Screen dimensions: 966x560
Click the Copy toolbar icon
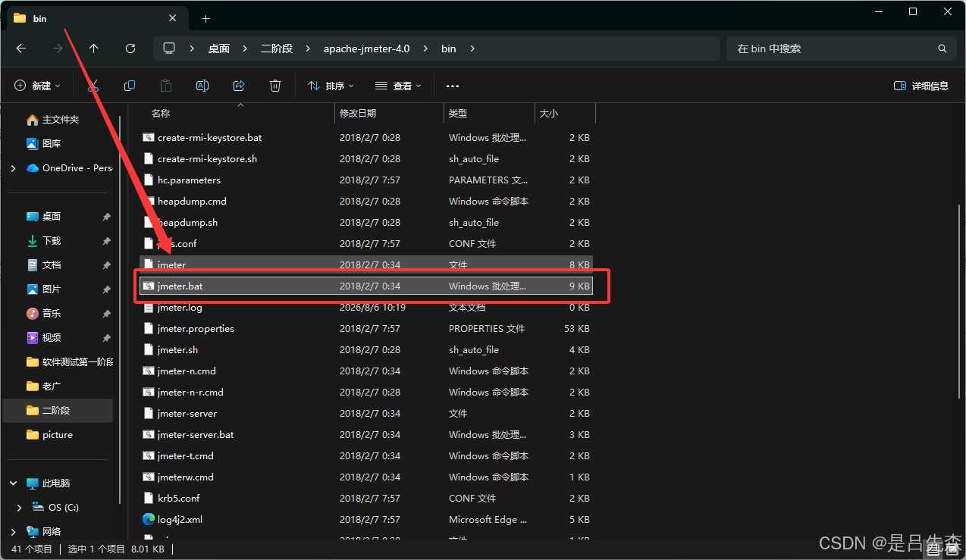(x=130, y=86)
